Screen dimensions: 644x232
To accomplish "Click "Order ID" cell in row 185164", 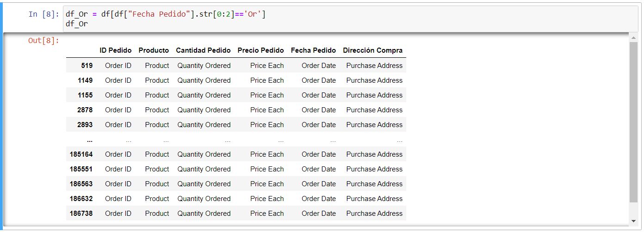I will click(x=118, y=154).
